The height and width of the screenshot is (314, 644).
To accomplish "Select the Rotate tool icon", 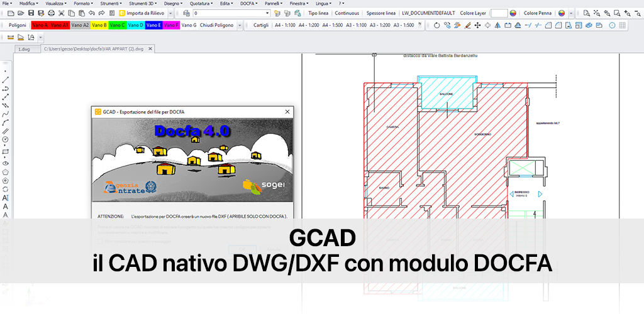I will pos(437,25).
